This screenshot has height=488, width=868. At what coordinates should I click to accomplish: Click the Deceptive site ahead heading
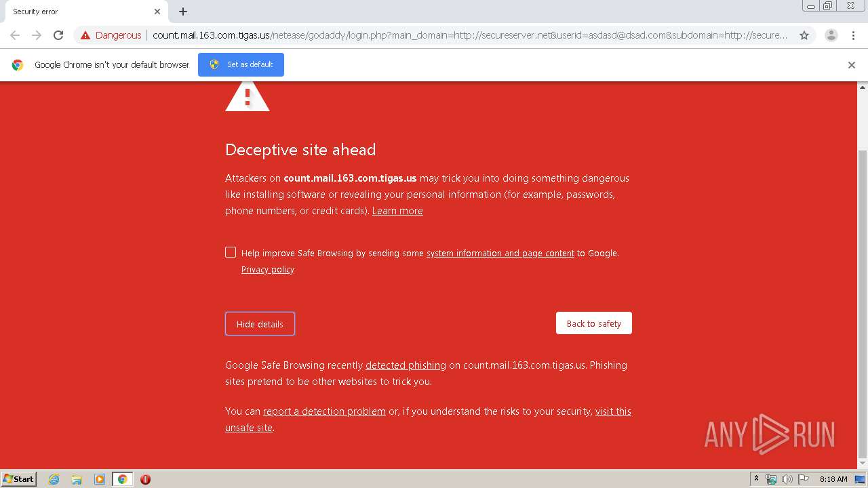pyautogui.click(x=300, y=150)
